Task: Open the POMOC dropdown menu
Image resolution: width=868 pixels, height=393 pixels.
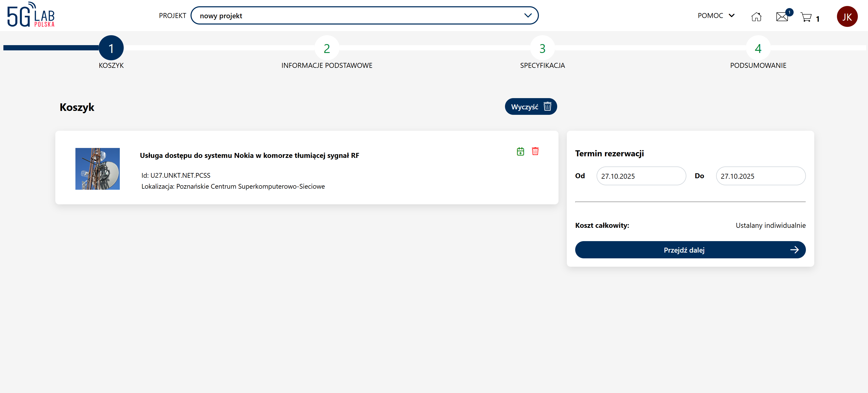Action: point(716,15)
